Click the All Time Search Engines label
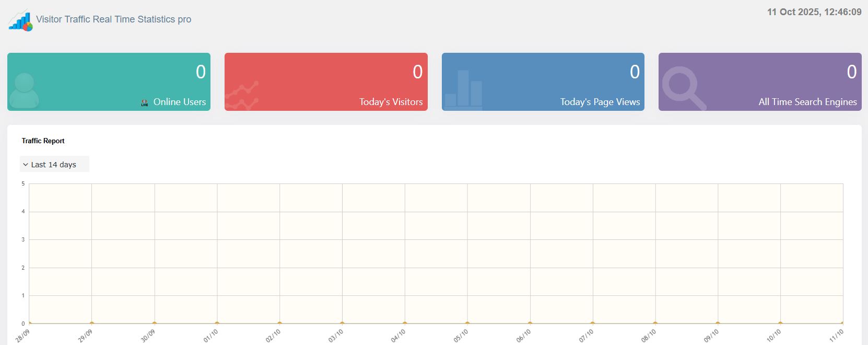The image size is (868, 345). tap(807, 102)
